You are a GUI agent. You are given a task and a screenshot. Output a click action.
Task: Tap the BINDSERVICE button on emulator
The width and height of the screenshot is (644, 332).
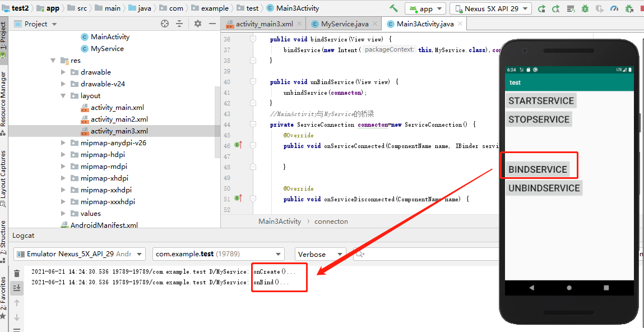tap(538, 169)
